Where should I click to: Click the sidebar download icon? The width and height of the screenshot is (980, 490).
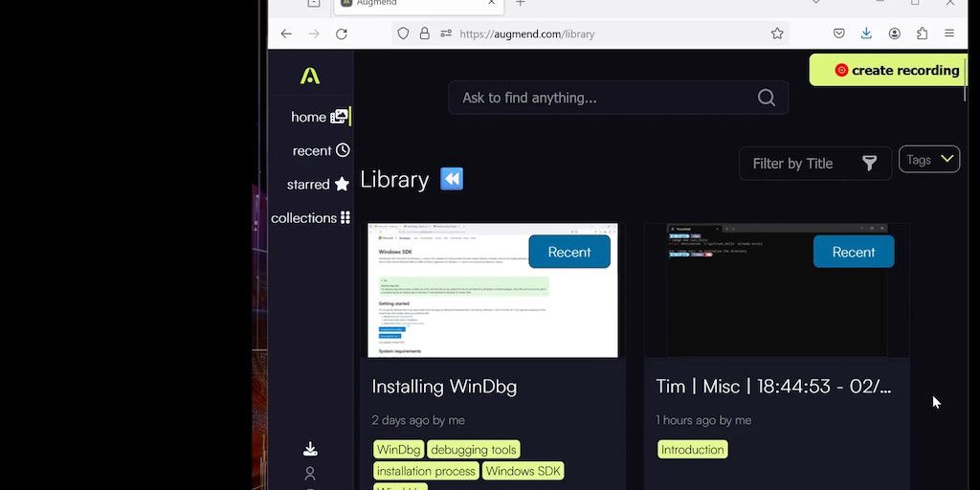(x=310, y=449)
